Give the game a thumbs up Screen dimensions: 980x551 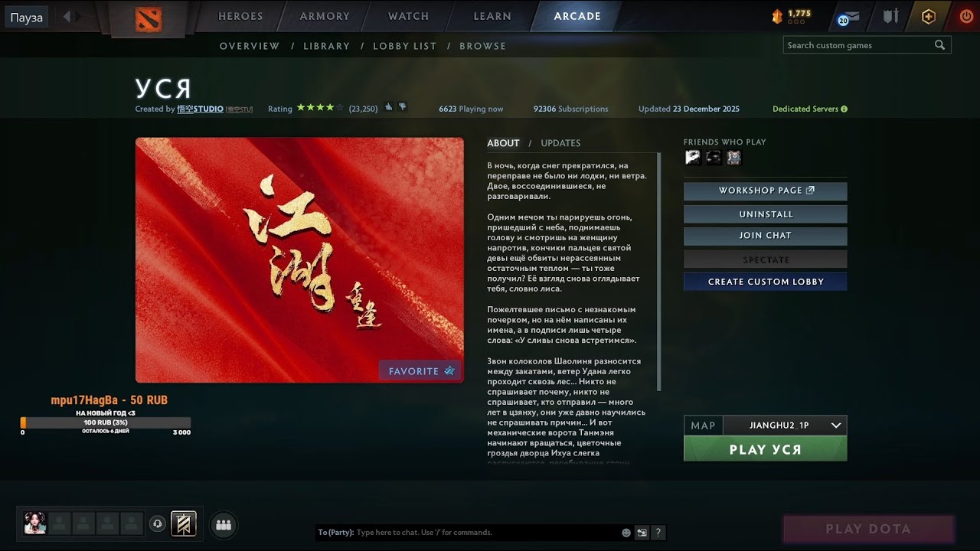[389, 108]
